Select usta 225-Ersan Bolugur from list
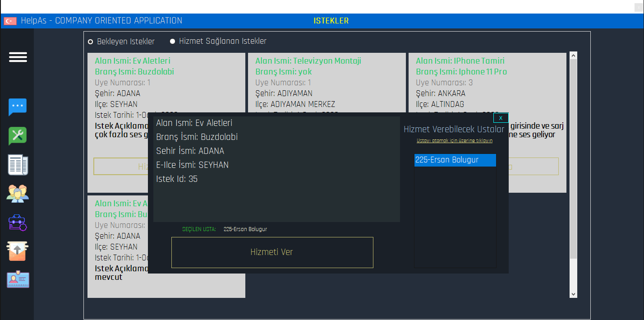The height and width of the screenshot is (320, 644). pos(455,160)
